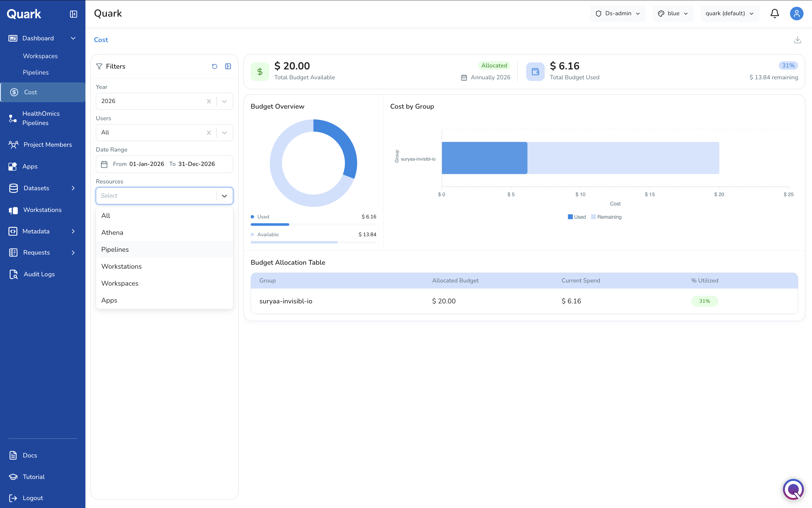Collapse the Filters panel icon
The image size is (812, 508).
(x=228, y=67)
